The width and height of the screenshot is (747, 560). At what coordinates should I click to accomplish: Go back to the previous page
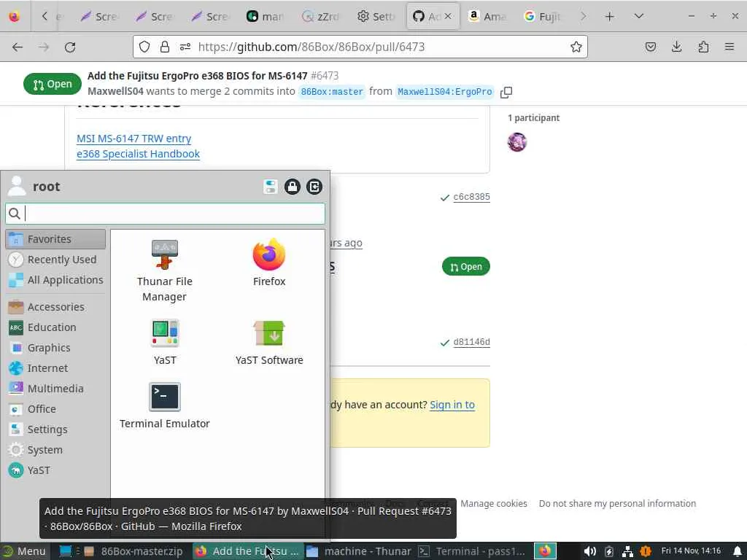(x=18, y=47)
